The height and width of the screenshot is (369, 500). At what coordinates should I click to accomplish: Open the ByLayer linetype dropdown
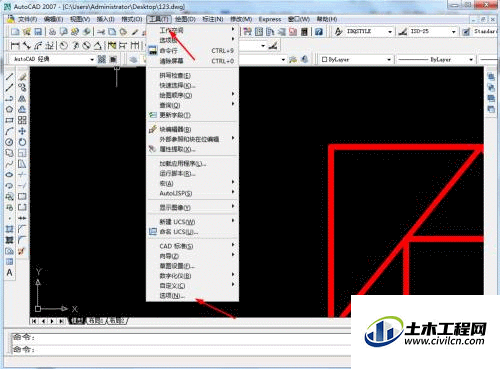coord(471,60)
